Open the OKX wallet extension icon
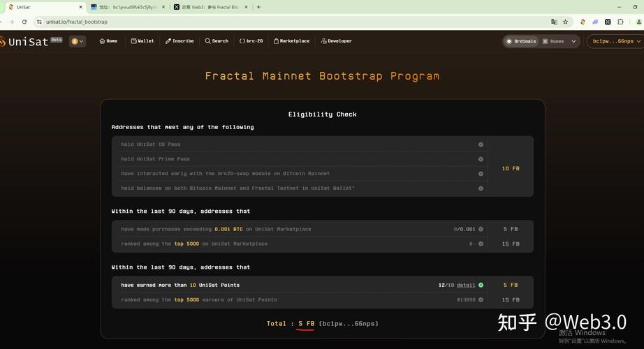 (x=608, y=22)
